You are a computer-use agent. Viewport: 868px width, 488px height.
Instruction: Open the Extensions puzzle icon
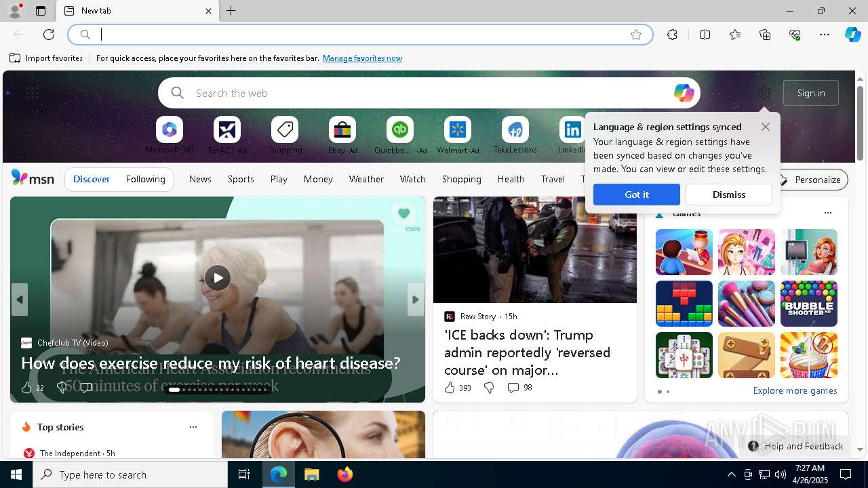click(672, 35)
